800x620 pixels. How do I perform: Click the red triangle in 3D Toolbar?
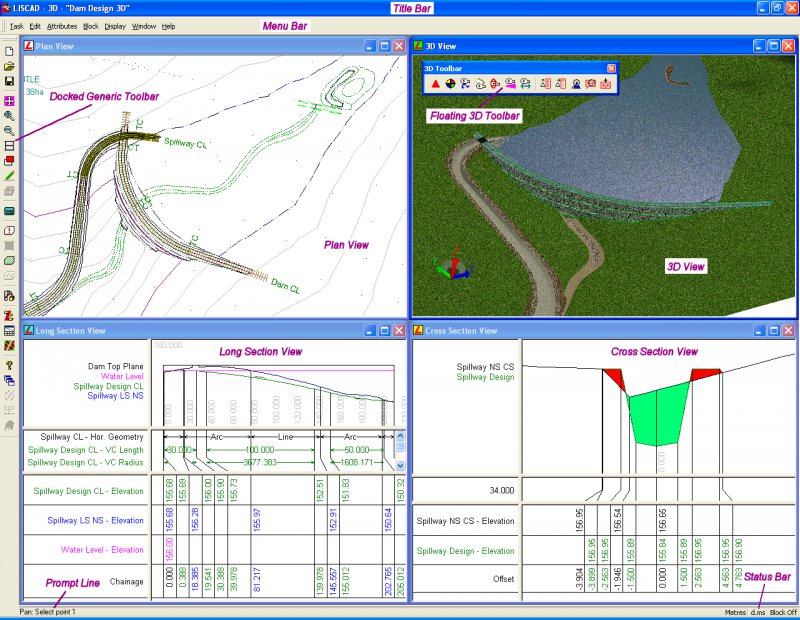(435, 84)
